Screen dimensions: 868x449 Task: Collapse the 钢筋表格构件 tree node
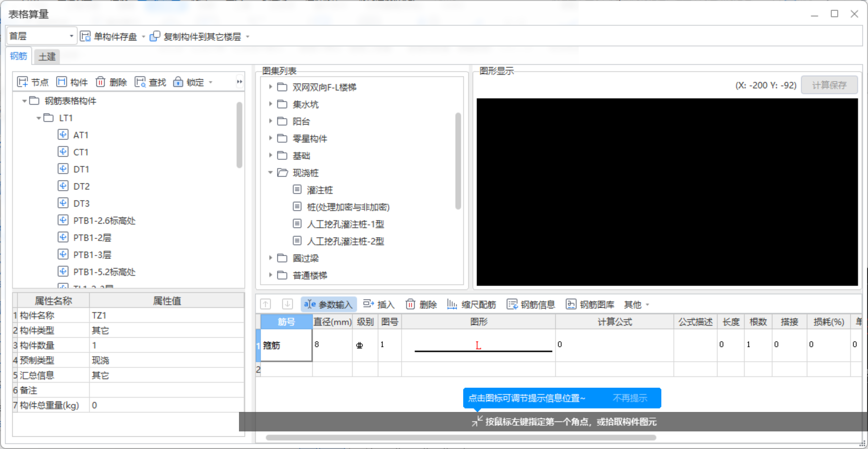pyautogui.click(x=24, y=101)
